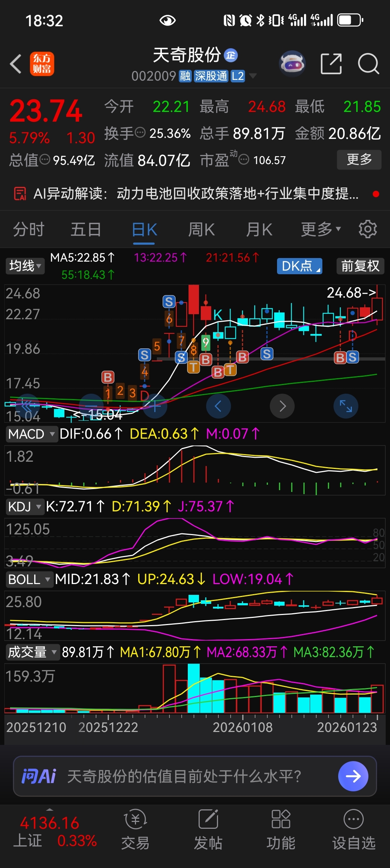
Task: Tap the 总值 info circle icon
Action: pos(45,159)
